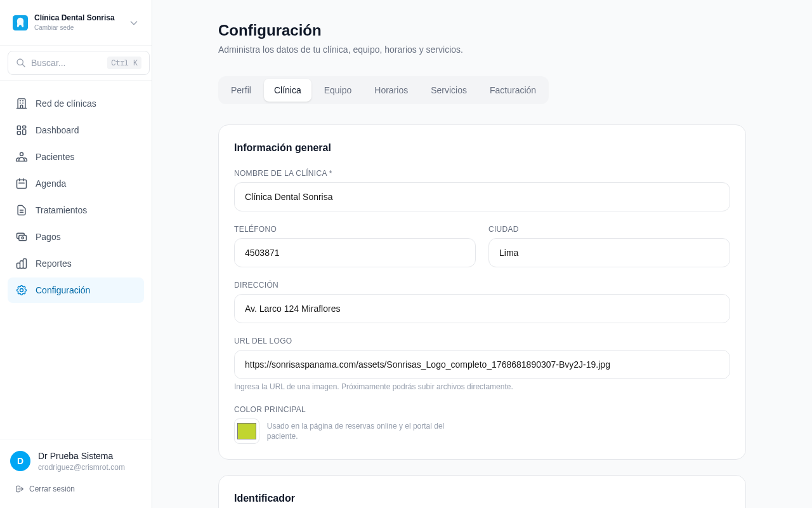Click the tooth logo icon for Clínica Dental Sonrisa
The height and width of the screenshot is (508, 812).
tap(20, 23)
